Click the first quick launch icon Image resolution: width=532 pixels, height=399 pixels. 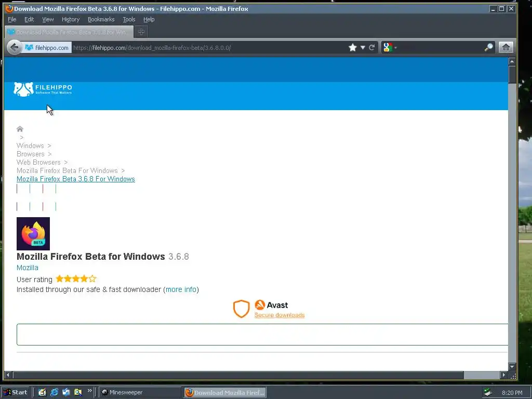pos(42,392)
